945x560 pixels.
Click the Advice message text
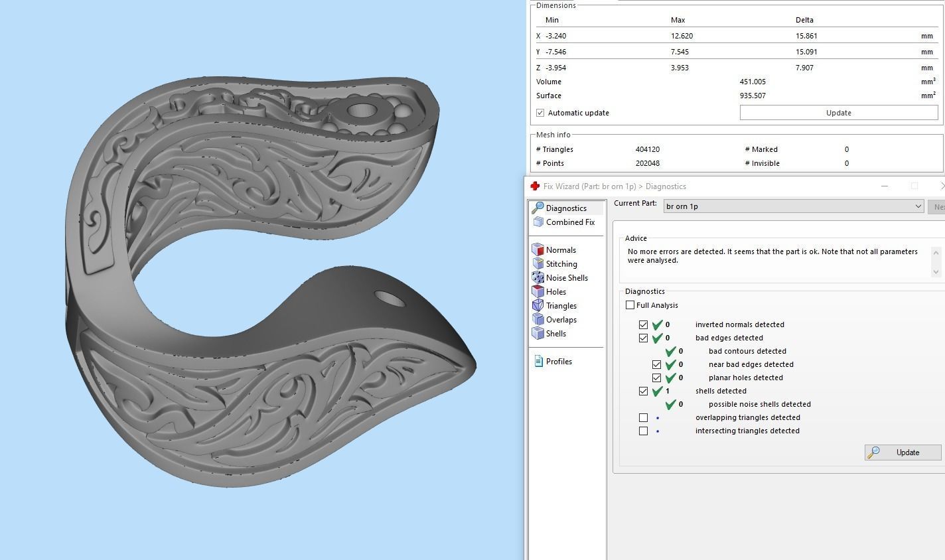[772, 256]
